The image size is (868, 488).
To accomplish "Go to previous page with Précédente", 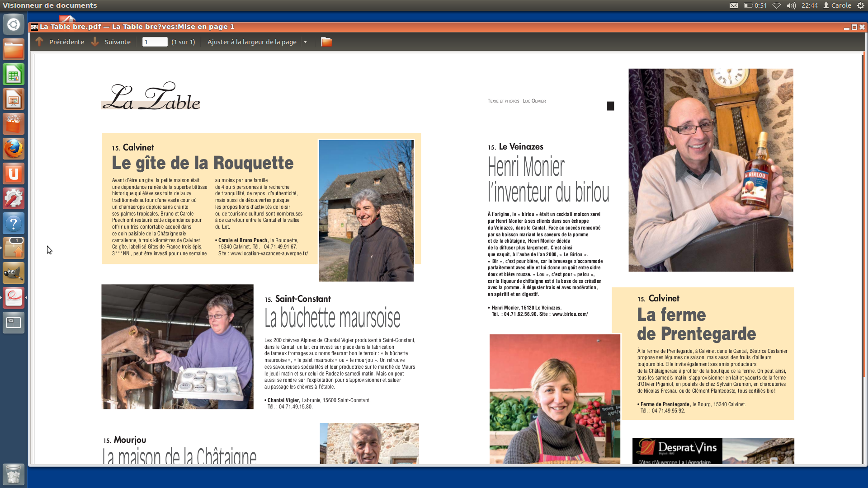I will [x=60, y=42].
